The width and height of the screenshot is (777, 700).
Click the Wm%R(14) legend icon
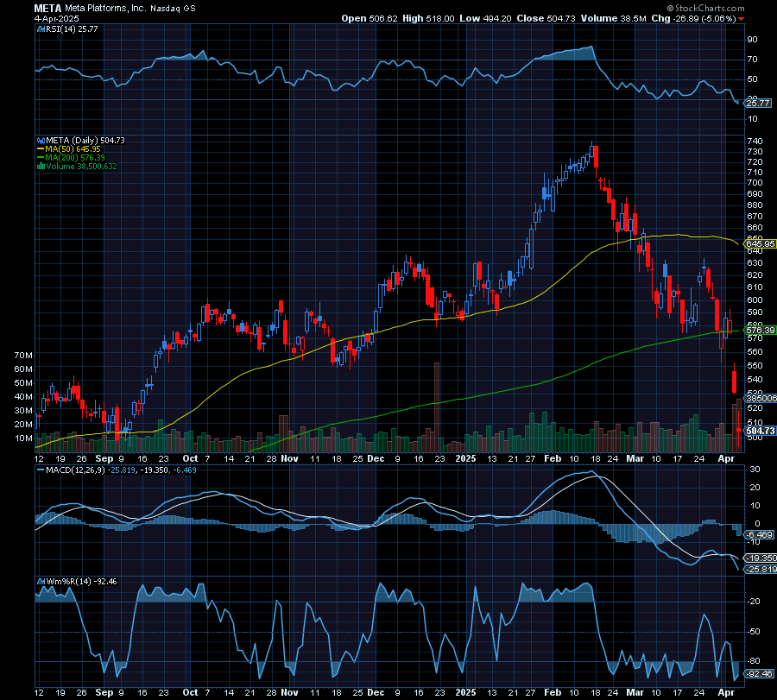pos(41,582)
